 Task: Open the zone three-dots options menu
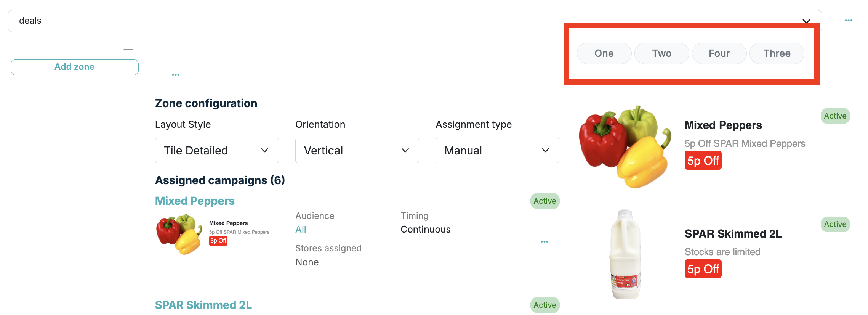click(x=175, y=75)
